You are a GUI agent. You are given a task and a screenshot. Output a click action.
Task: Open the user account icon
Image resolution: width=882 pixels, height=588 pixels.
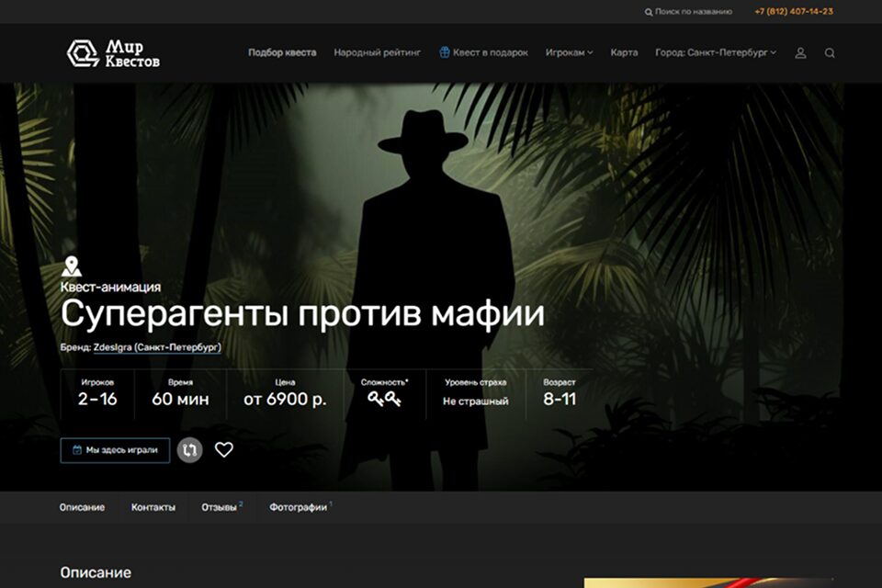click(800, 53)
